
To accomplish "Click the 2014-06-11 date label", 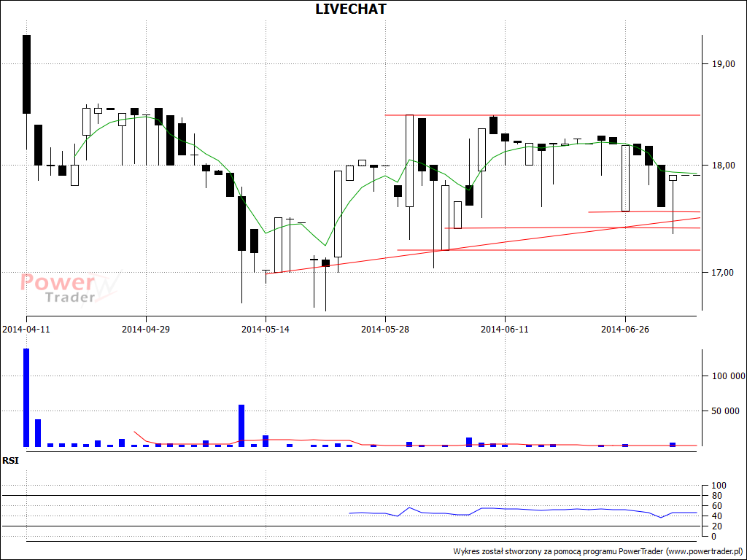I will 505,329.
